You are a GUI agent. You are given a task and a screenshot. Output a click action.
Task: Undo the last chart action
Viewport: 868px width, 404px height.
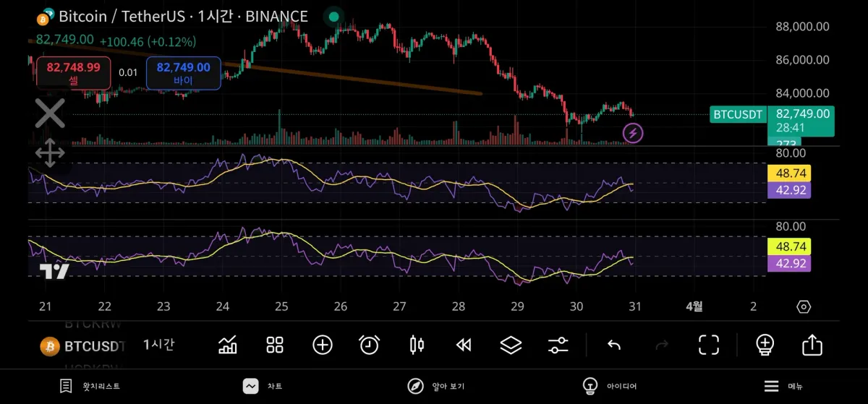614,345
